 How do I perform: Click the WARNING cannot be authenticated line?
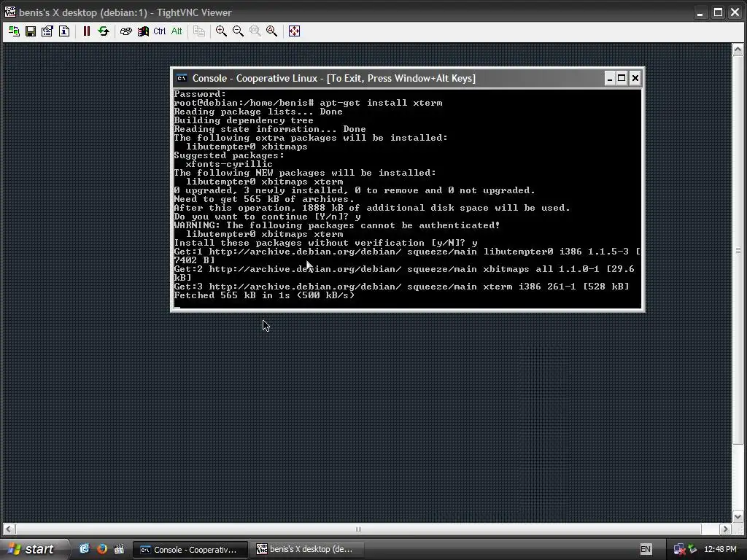pyautogui.click(x=337, y=225)
